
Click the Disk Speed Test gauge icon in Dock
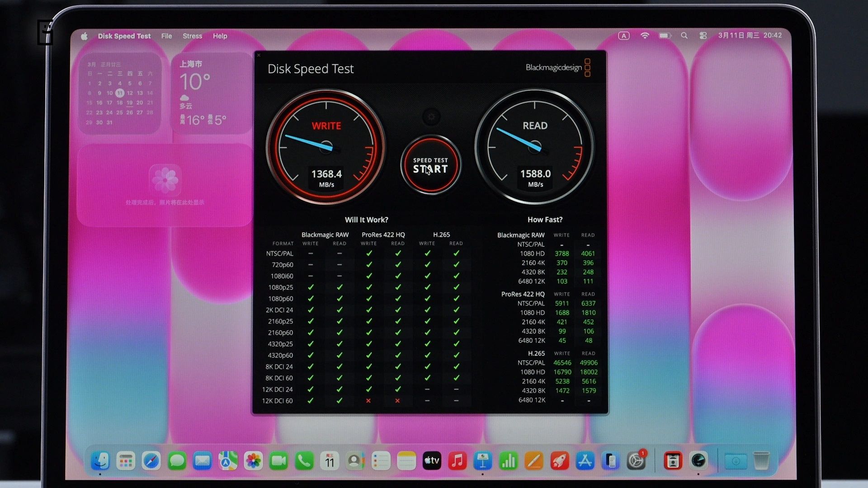698,461
